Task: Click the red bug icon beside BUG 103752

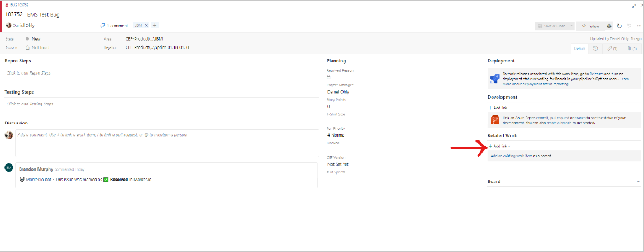Action: 7,6
